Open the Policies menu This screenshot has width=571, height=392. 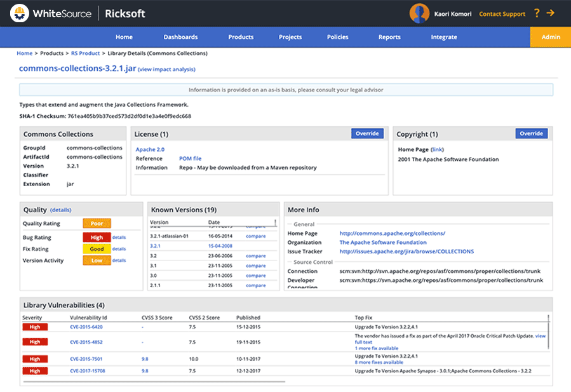tap(337, 37)
